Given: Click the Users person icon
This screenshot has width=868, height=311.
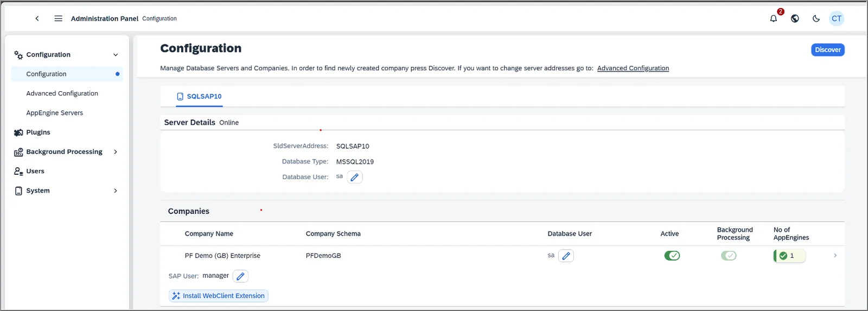Looking at the screenshot, I should point(18,172).
